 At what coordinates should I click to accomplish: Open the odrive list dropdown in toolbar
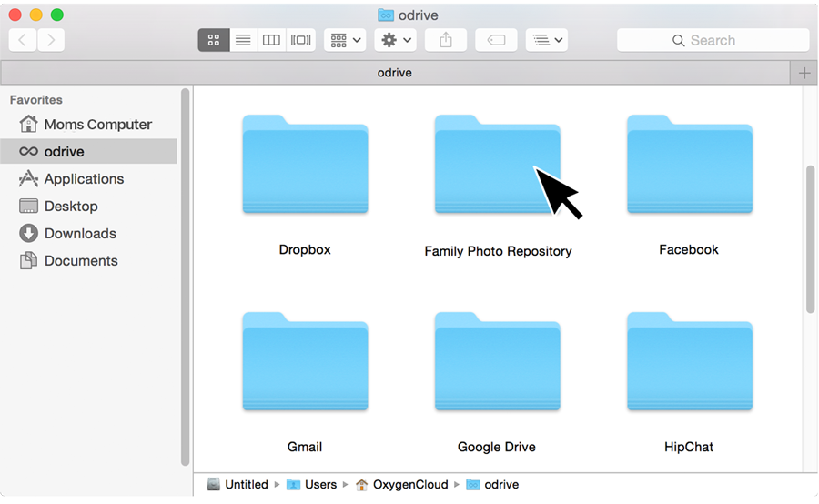click(547, 40)
